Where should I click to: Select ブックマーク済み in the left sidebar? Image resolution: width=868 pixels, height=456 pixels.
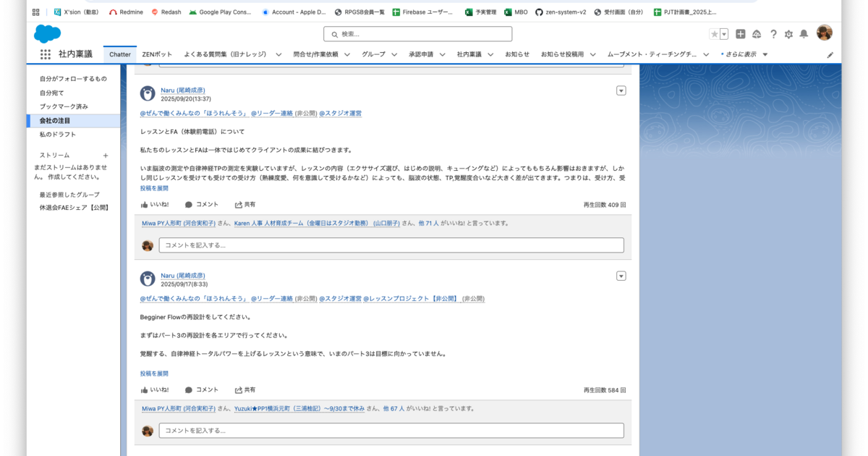64,106
